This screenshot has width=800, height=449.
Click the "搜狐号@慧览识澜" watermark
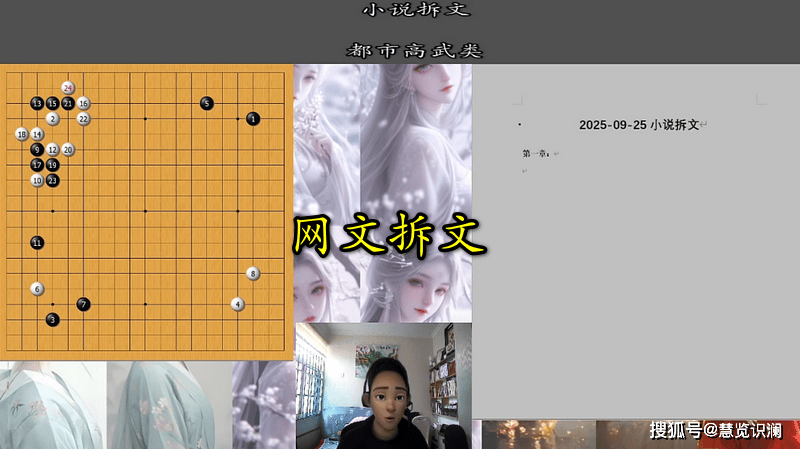(716, 431)
